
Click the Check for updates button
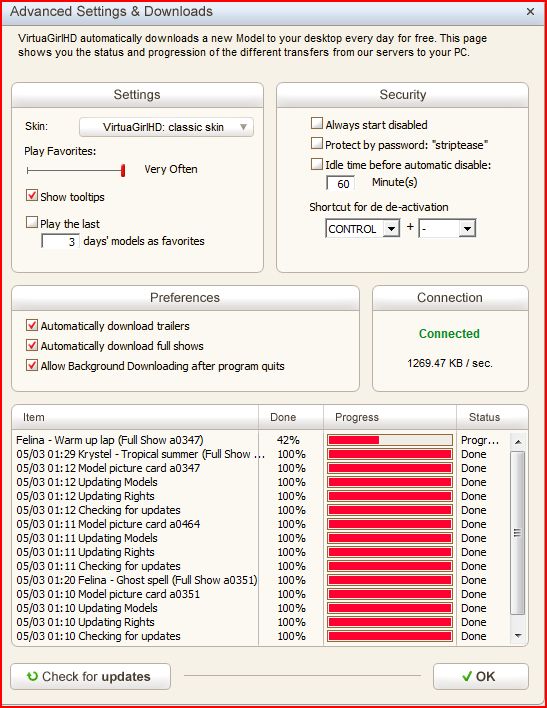pos(90,676)
